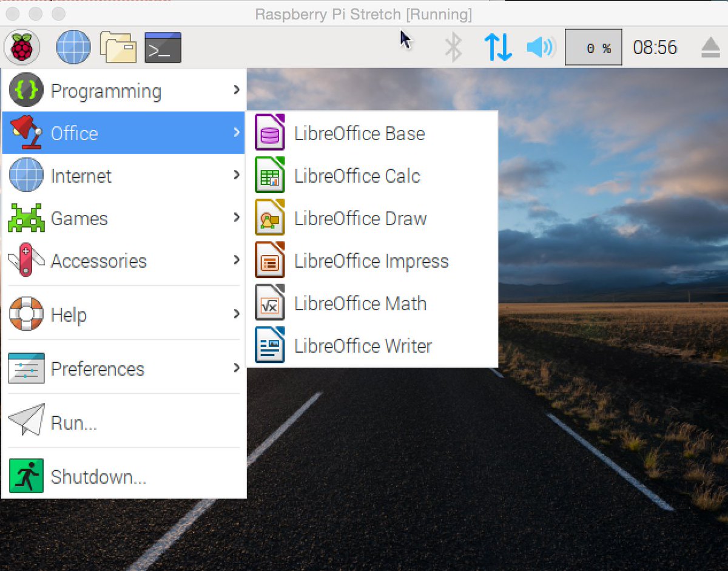Viewport: 728px width, 571px height.
Task: Launch the web browser globe icon in taskbar
Action: click(x=73, y=47)
